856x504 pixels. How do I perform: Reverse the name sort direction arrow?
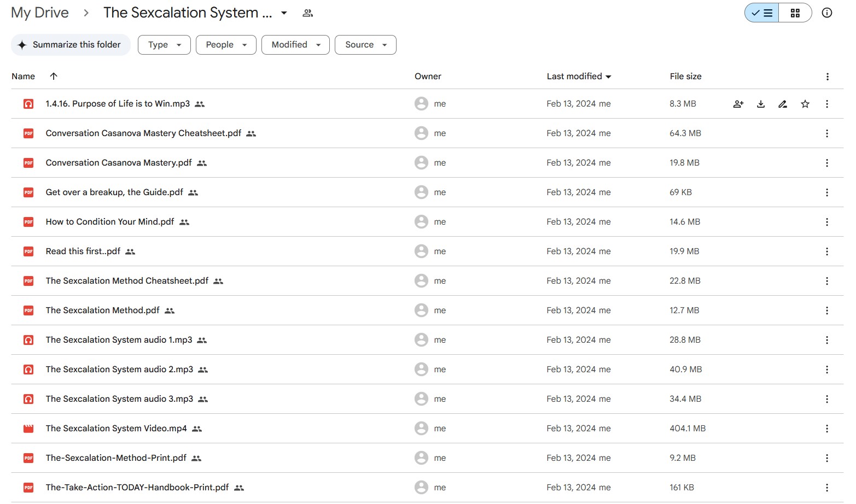pyautogui.click(x=54, y=77)
